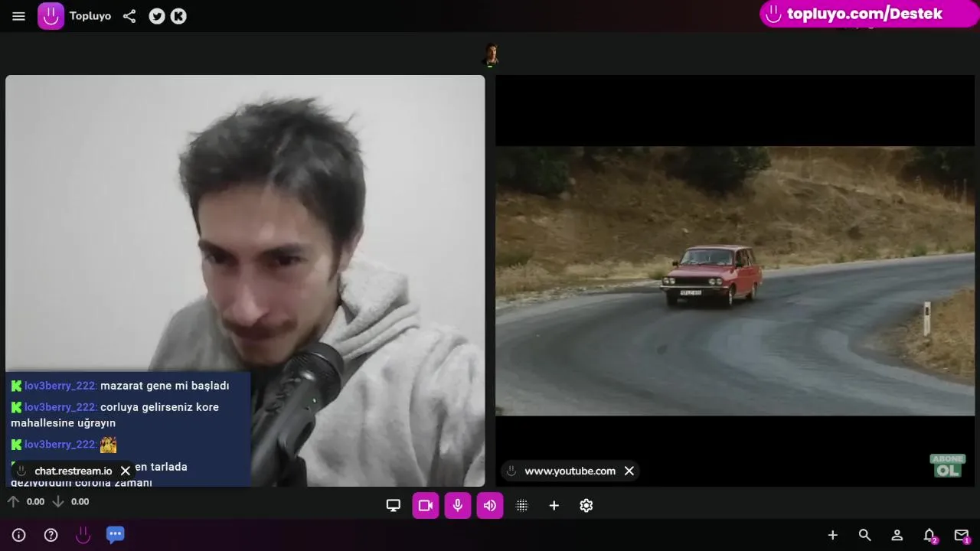Click the webcam stream of streamer
Screen dimensions: 980x551
(x=245, y=281)
